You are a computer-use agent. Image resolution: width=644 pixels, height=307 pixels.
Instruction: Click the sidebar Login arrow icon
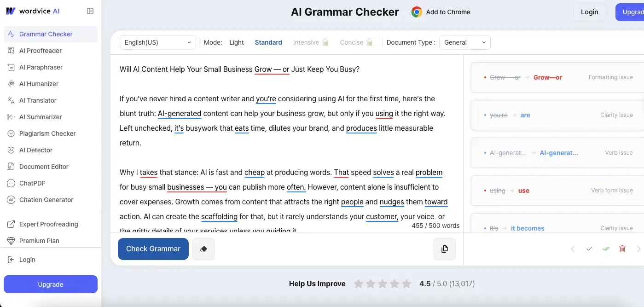(11, 260)
